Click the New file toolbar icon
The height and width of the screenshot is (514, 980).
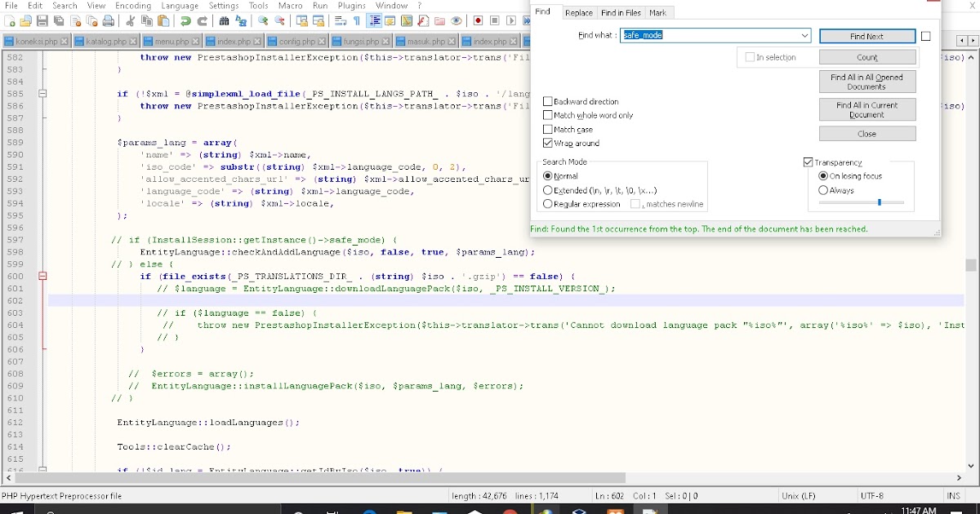pos(10,20)
